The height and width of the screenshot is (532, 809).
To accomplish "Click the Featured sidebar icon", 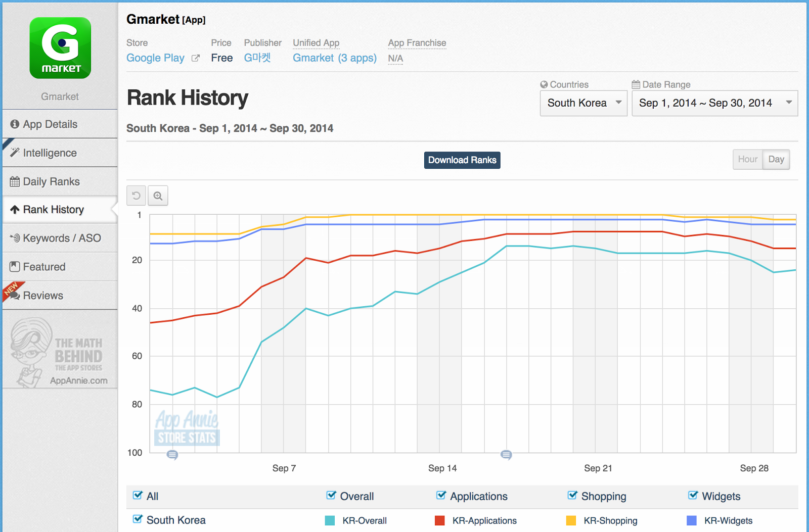I will 15,267.
